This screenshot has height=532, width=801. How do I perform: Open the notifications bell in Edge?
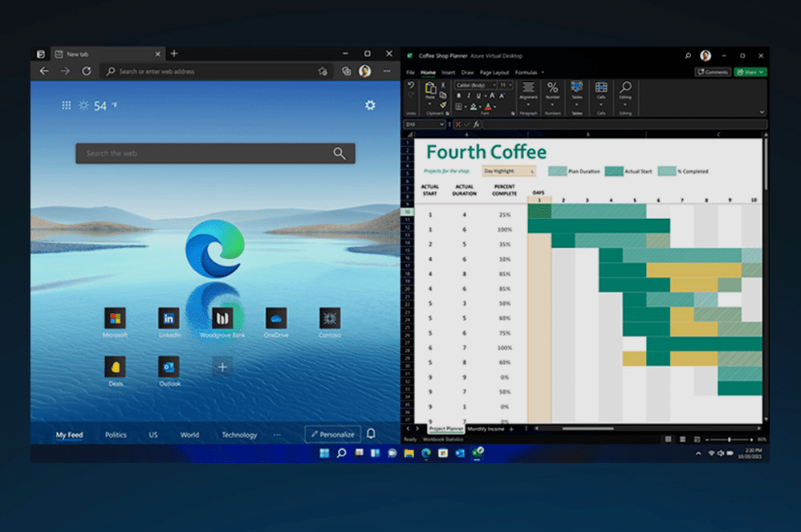[x=371, y=434]
